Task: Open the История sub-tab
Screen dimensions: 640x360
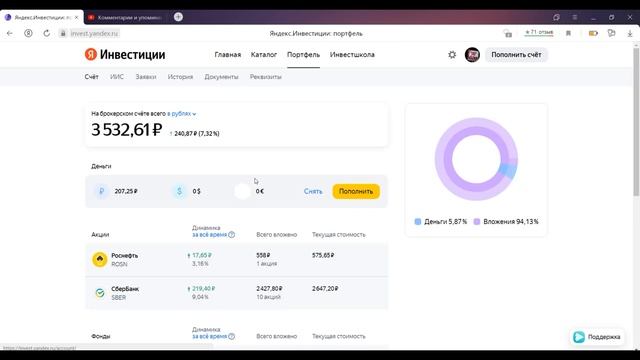Action: pyautogui.click(x=180, y=77)
